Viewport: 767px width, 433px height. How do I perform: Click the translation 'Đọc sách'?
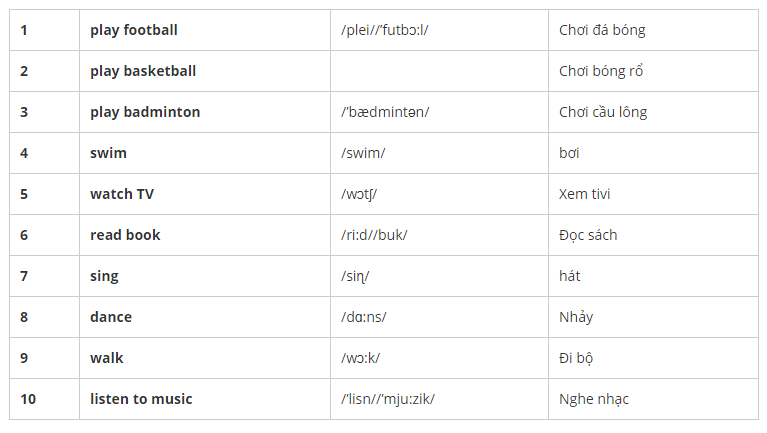click(588, 235)
